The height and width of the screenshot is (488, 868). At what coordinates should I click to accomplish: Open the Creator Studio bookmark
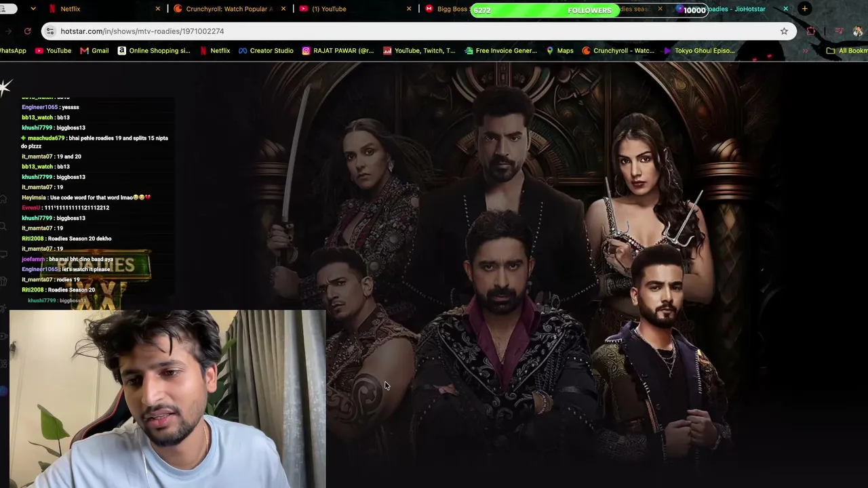tap(266, 51)
